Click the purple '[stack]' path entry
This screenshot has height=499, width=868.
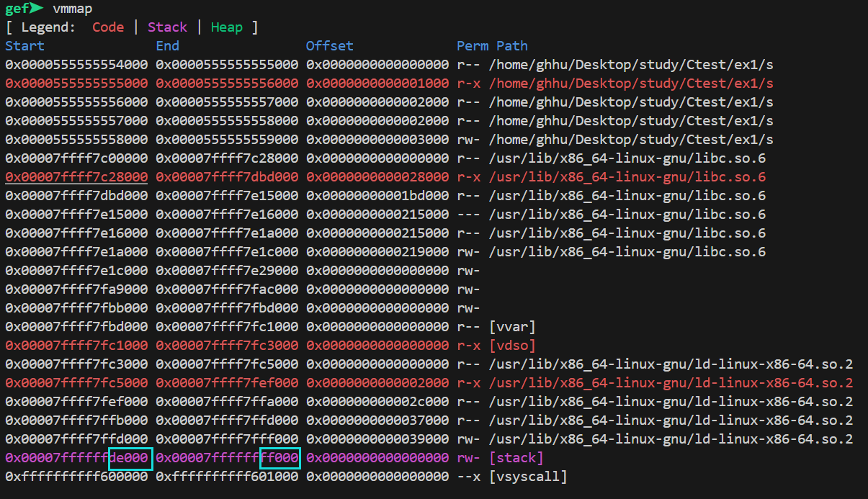point(516,458)
